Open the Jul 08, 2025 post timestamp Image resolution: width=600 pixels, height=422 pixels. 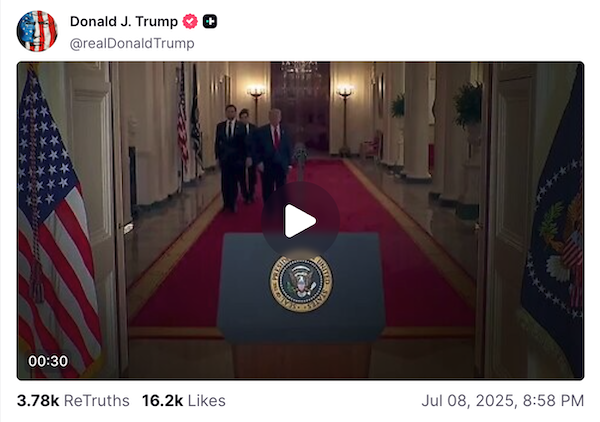(502, 401)
